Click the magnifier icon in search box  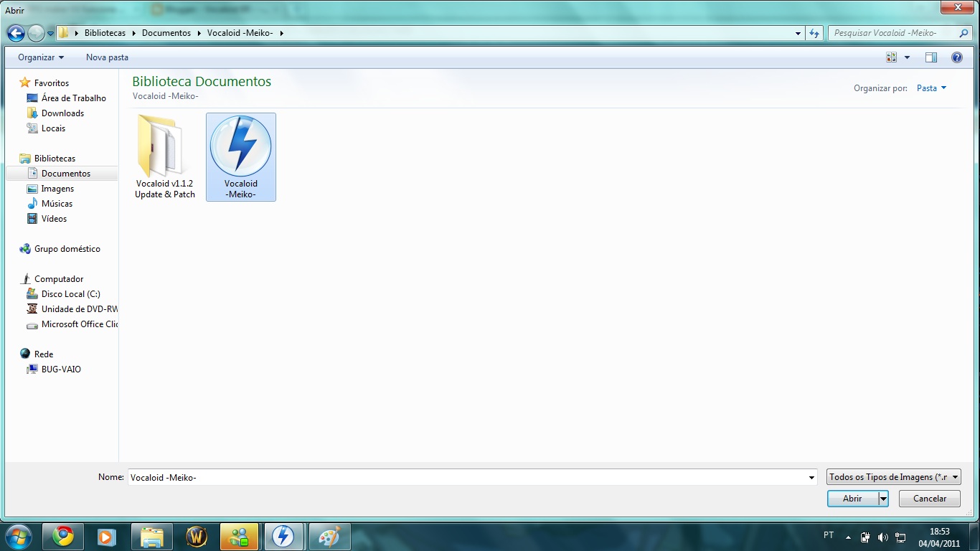[963, 33]
